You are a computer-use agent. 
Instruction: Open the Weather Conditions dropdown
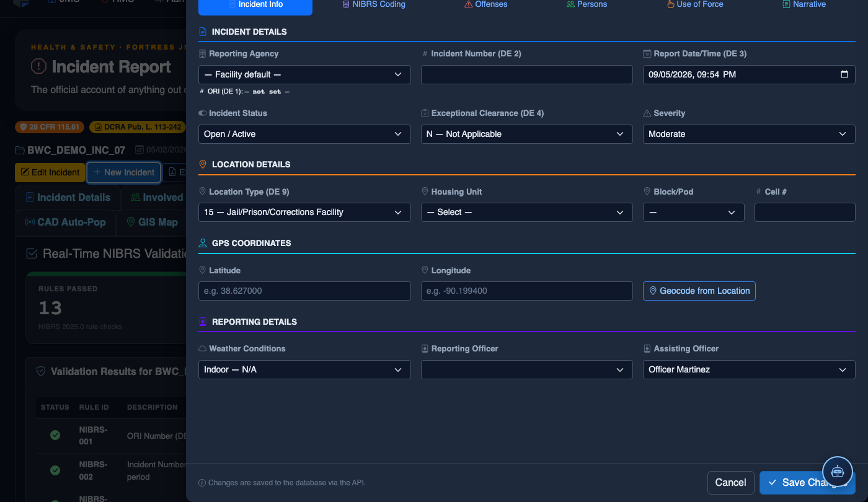click(x=304, y=370)
